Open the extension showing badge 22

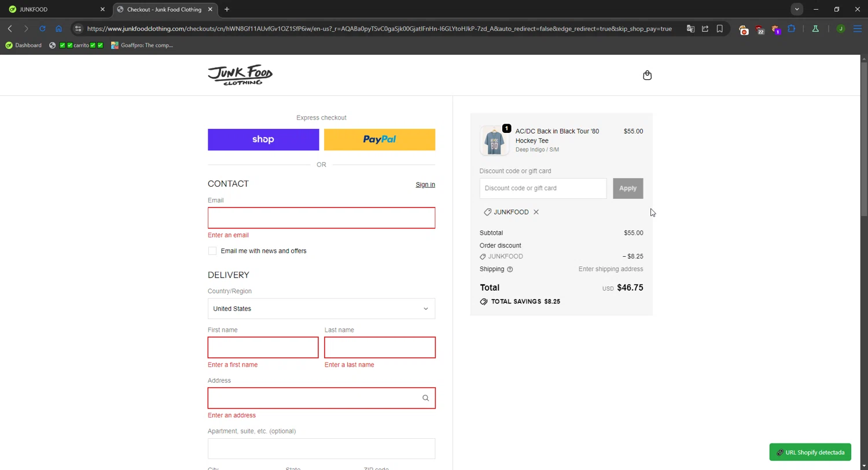(760, 29)
